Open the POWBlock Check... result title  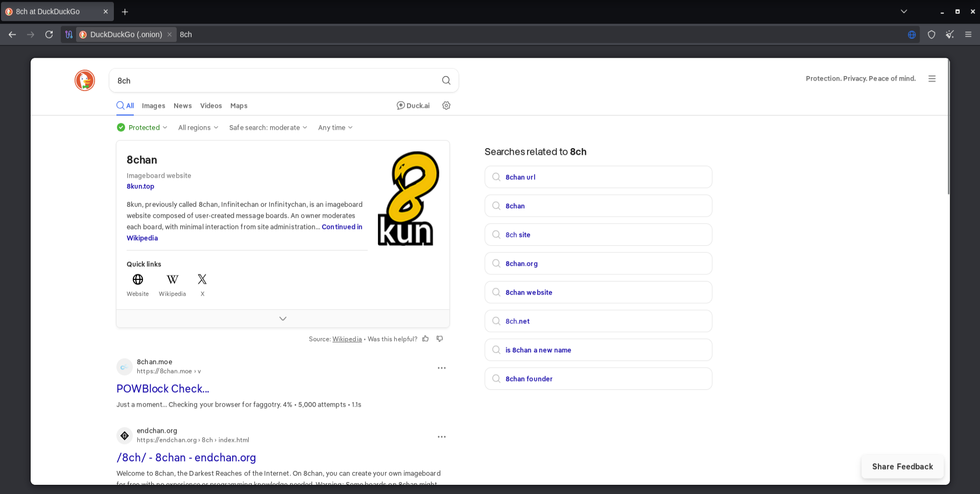pos(163,389)
